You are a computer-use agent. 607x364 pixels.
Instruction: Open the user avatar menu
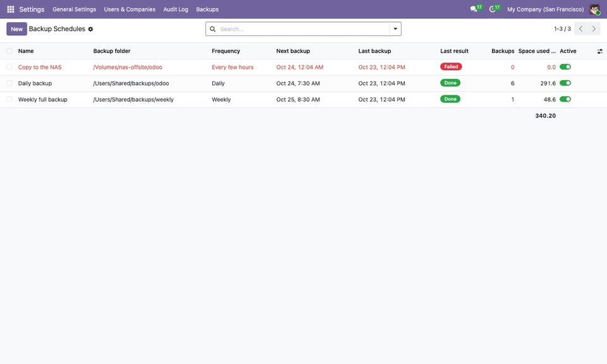coord(594,9)
